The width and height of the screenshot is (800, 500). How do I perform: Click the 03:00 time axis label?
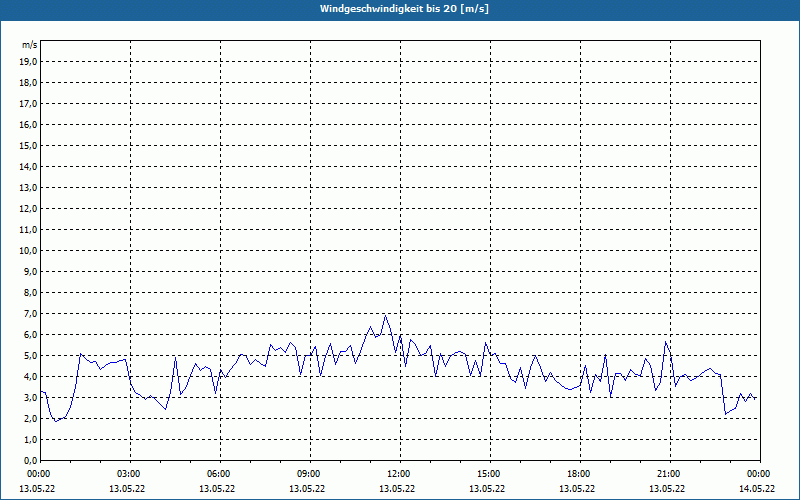(x=131, y=474)
